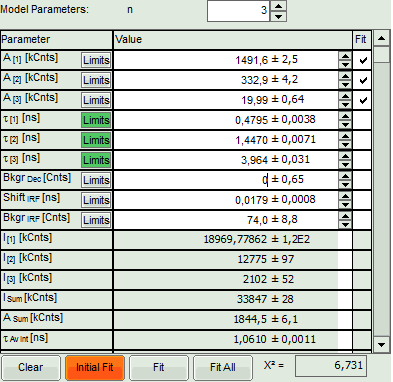Decrease the model parameter n value

coord(279,16)
